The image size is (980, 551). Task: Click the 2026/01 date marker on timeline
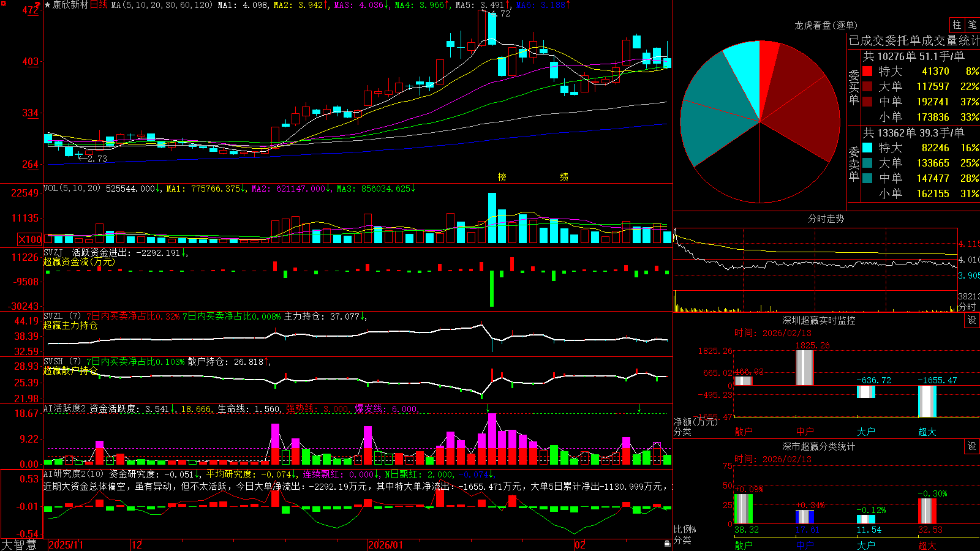[x=386, y=545]
